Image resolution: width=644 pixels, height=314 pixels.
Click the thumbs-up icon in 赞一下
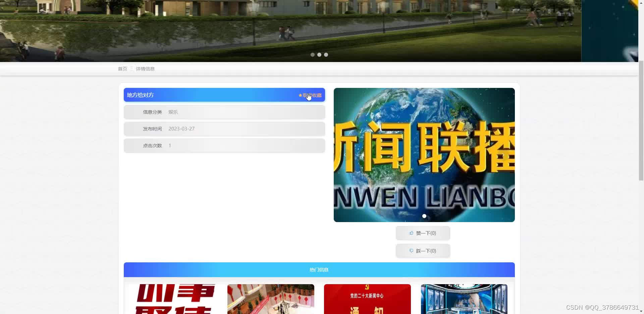pyautogui.click(x=411, y=233)
